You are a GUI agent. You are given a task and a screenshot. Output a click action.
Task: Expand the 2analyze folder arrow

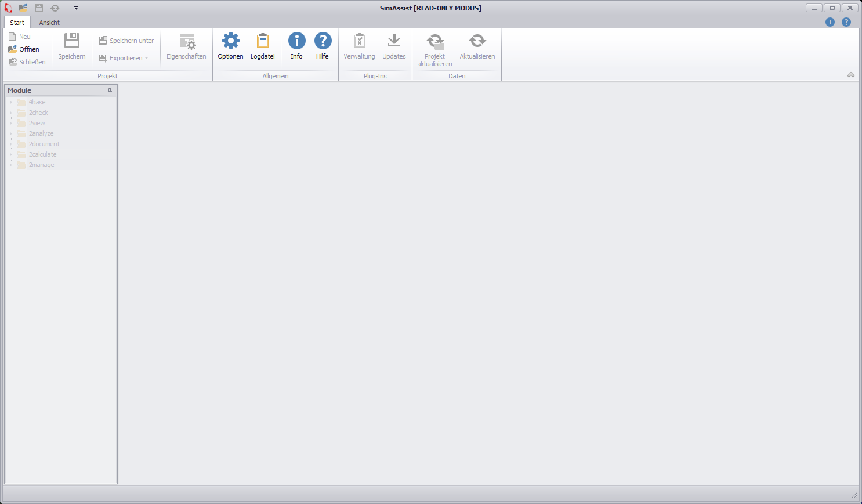[10, 133]
